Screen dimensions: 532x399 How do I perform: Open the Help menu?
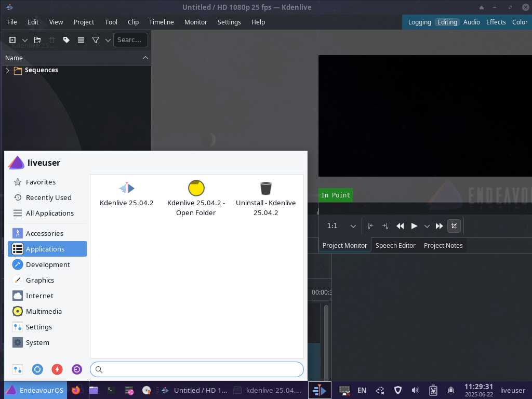pos(258,22)
